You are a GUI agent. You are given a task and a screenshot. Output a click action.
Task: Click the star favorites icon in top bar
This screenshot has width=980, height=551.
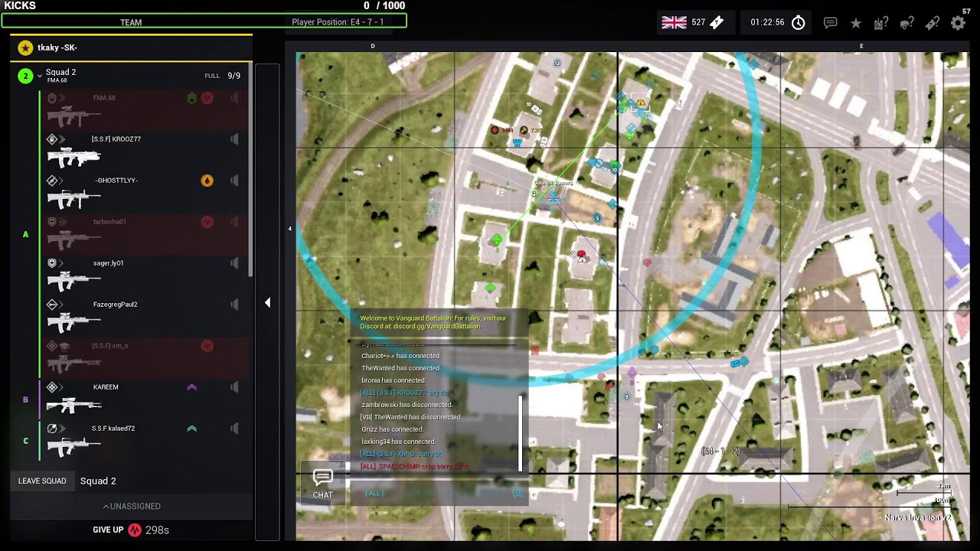point(856,23)
